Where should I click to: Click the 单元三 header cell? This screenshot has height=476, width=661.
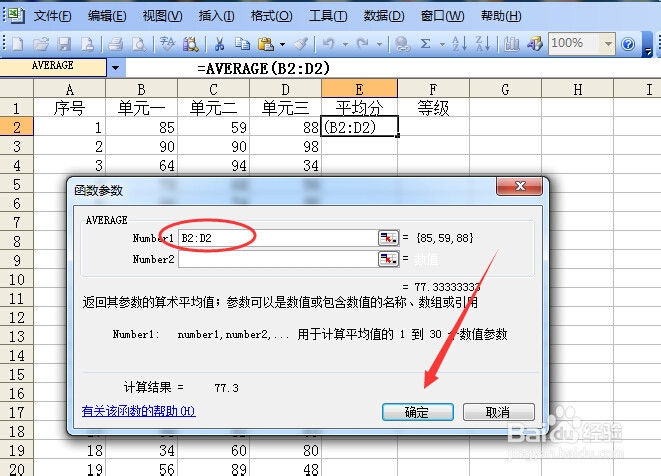pyautogui.click(x=285, y=108)
